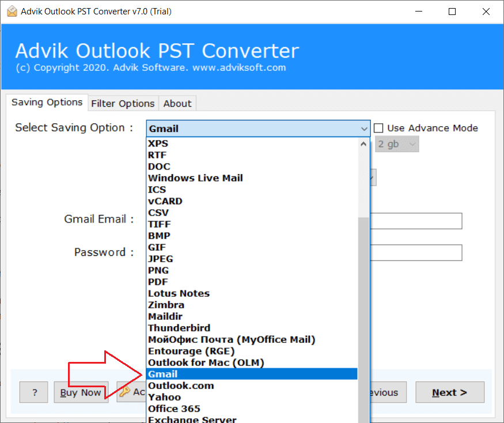Image resolution: width=504 pixels, height=423 pixels.
Task: Select Entourage (RGE) option
Action: (252, 352)
